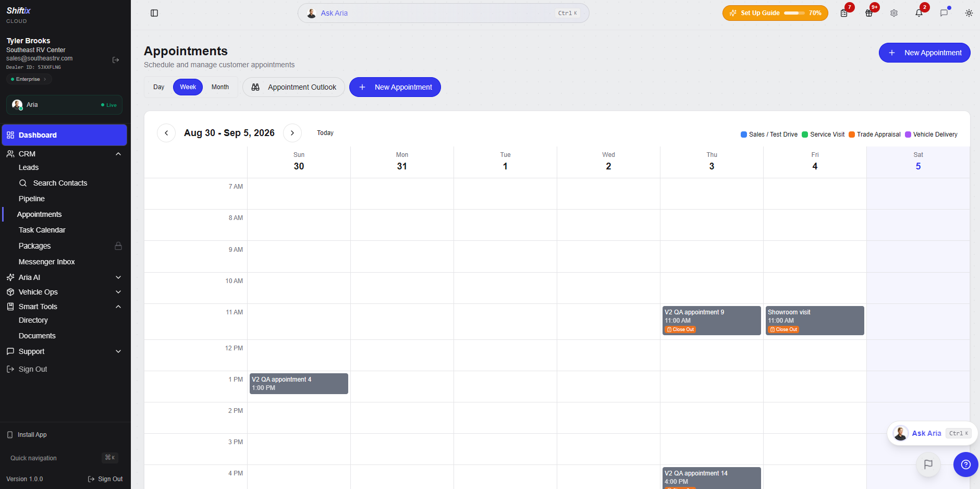Click the Ask Aria search field
980x489 pixels.
coord(444,13)
